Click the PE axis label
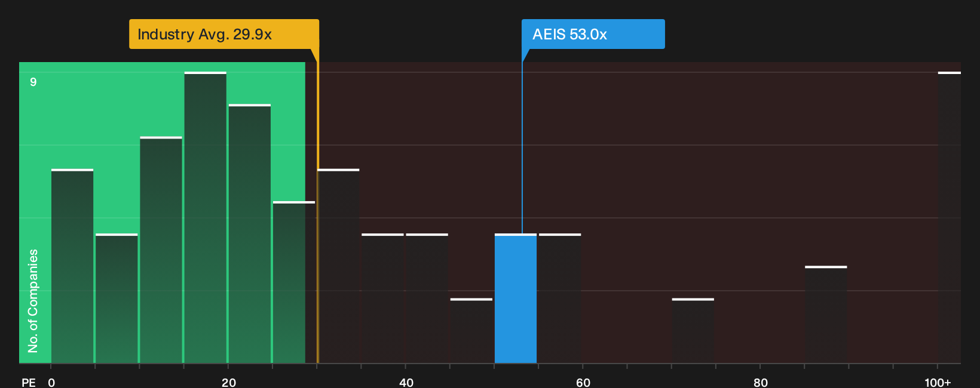Screen dimensions: 980x388 pos(29,383)
